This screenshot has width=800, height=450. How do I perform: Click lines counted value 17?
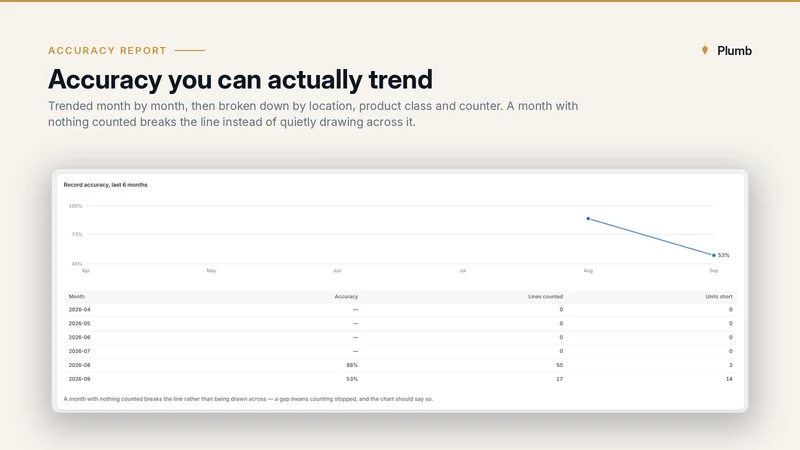(560, 379)
